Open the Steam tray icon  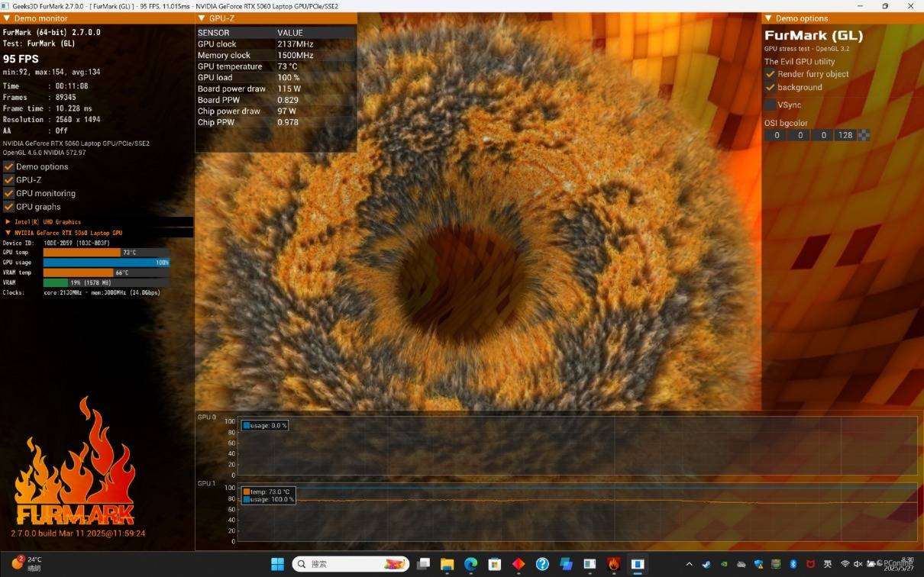(706, 564)
